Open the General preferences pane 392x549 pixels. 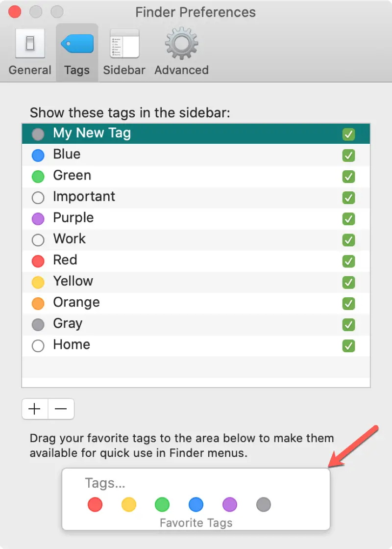click(30, 52)
